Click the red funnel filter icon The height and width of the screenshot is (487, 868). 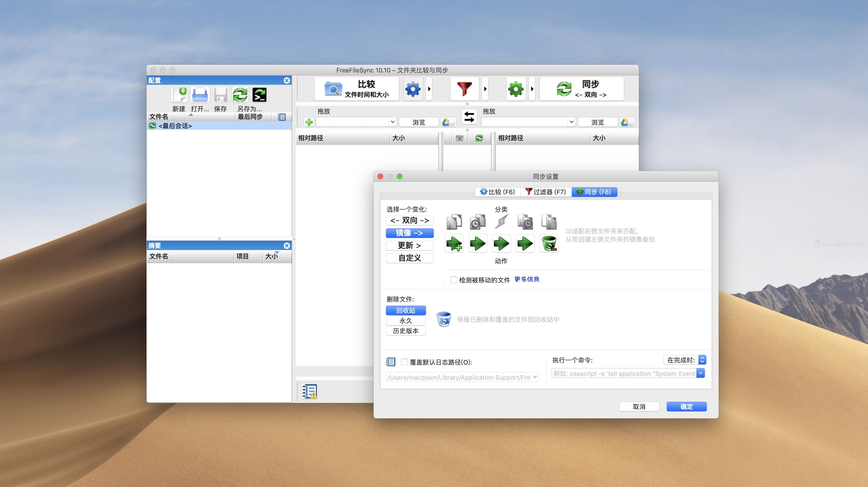[464, 89]
